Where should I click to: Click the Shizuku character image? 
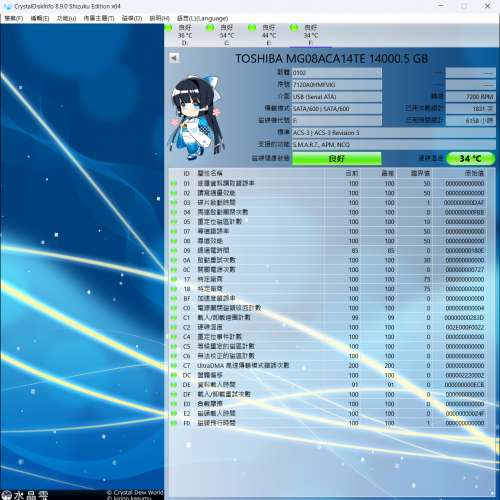click(197, 118)
